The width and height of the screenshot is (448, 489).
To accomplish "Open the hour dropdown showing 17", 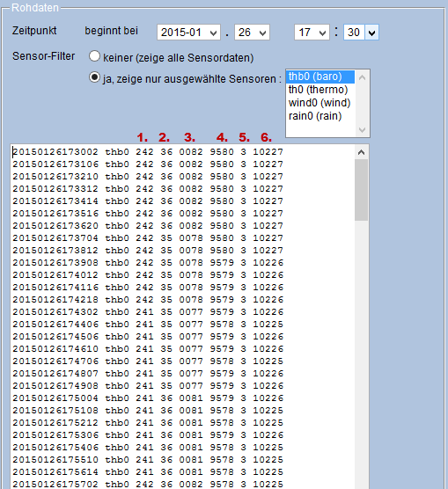I will click(312, 33).
